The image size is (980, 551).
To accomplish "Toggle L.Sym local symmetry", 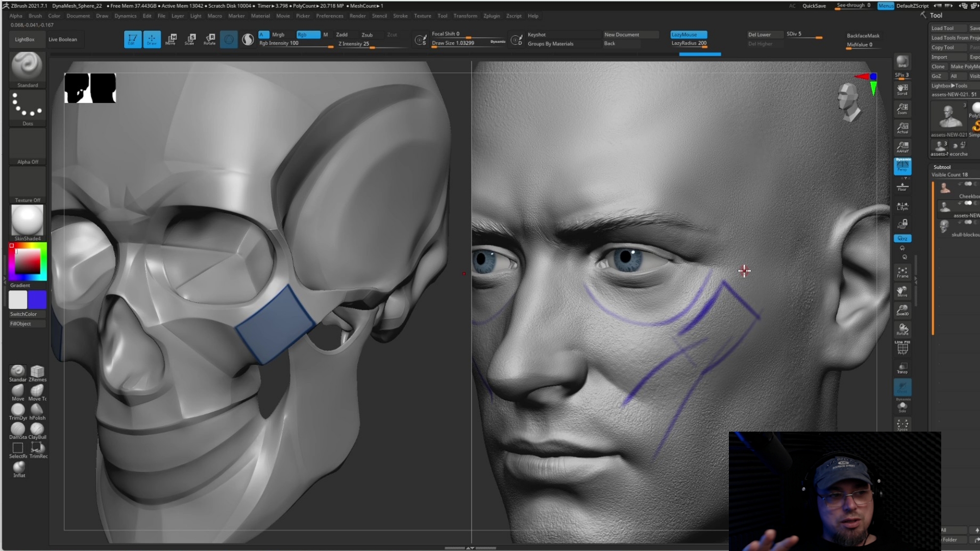I will (902, 206).
